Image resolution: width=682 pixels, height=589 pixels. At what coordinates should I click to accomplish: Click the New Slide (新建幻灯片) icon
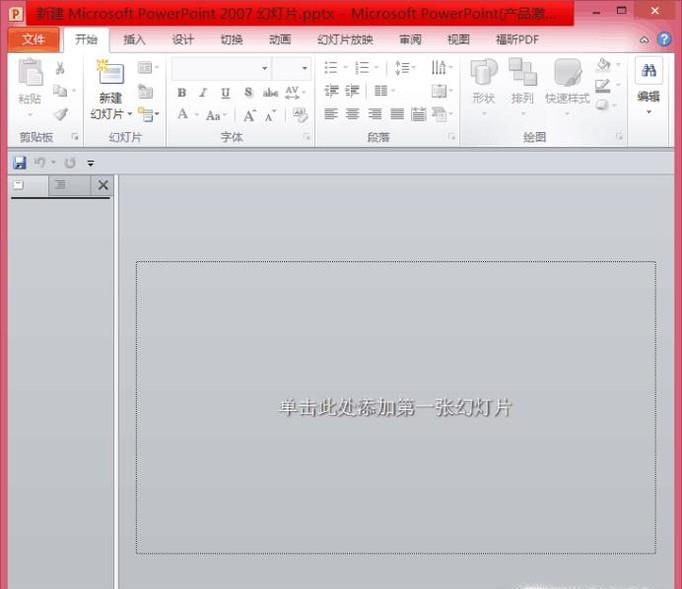pos(110,76)
